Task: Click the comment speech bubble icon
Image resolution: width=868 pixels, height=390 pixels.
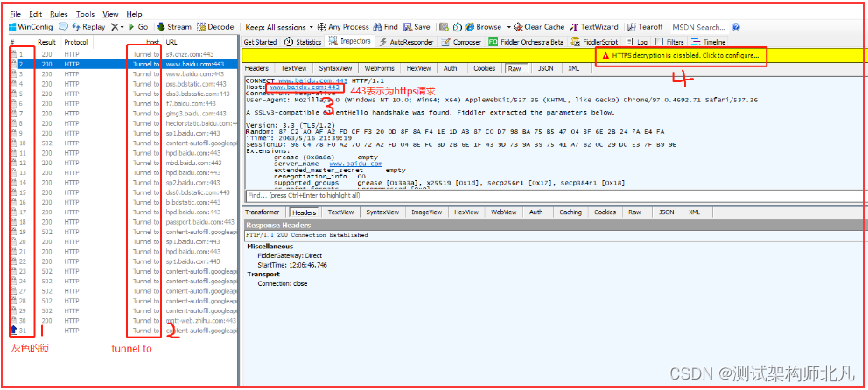Action: (x=64, y=26)
